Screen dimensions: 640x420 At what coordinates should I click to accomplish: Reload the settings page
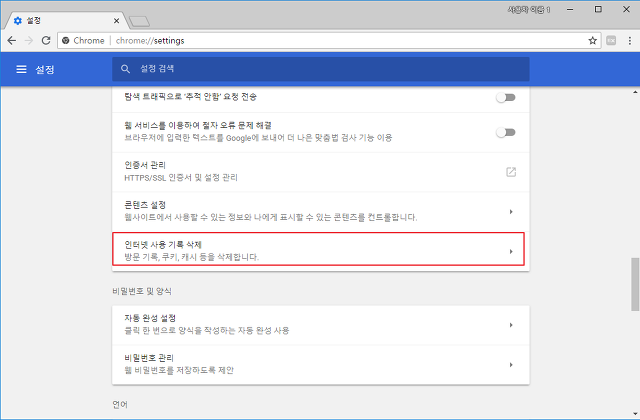tap(46, 40)
